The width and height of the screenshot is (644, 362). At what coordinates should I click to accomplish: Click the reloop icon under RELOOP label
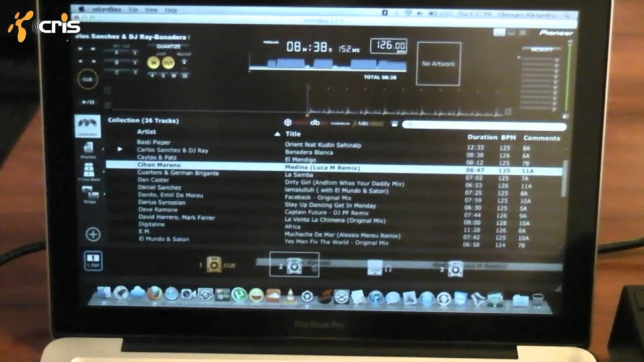tap(185, 63)
